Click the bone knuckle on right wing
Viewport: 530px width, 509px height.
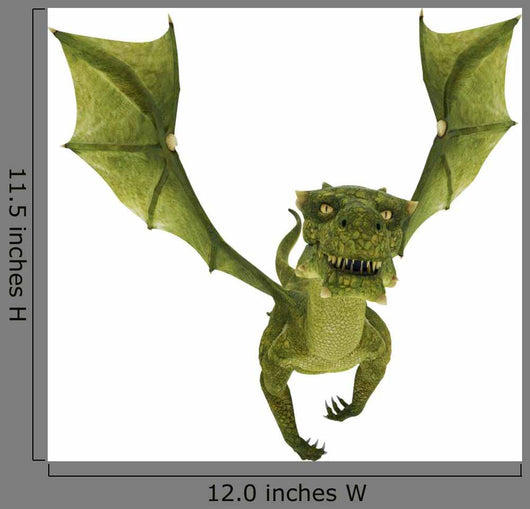pos(441,128)
